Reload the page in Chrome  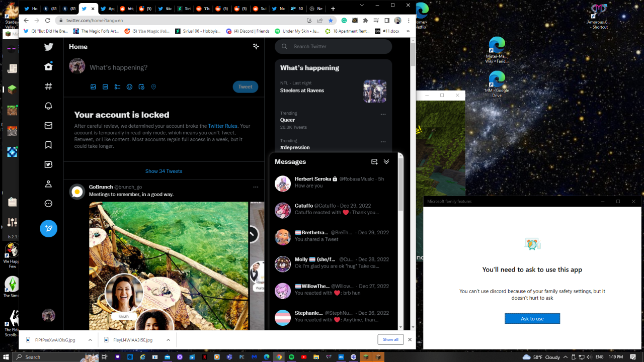(x=48, y=21)
